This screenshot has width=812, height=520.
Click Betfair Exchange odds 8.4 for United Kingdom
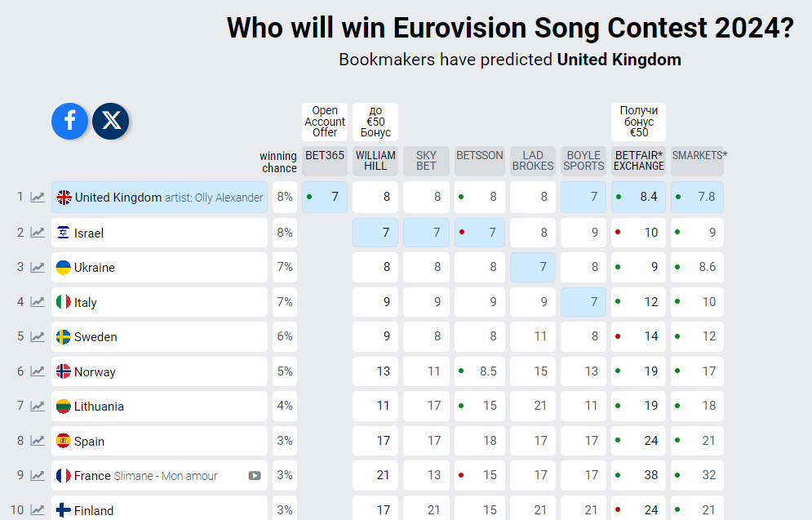pyautogui.click(x=639, y=198)
